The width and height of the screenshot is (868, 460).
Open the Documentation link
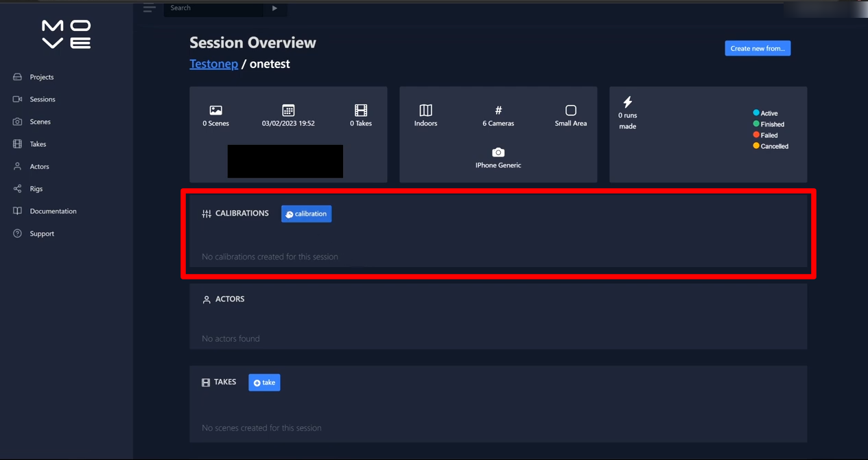[x=54, y=211]
